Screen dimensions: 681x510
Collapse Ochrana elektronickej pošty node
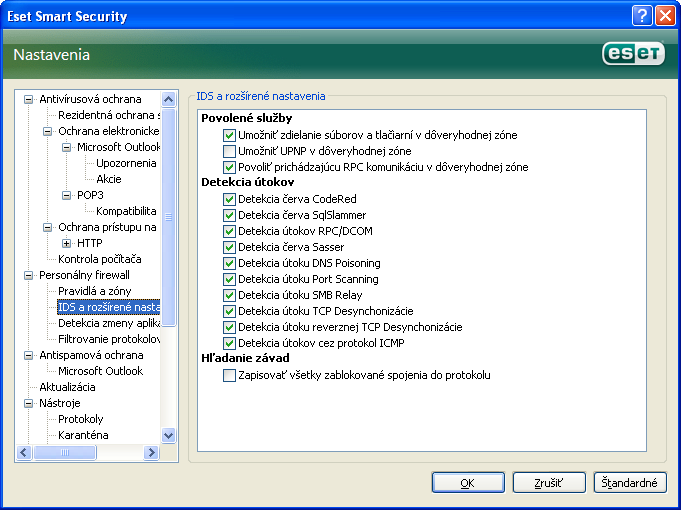pos(47,131)
